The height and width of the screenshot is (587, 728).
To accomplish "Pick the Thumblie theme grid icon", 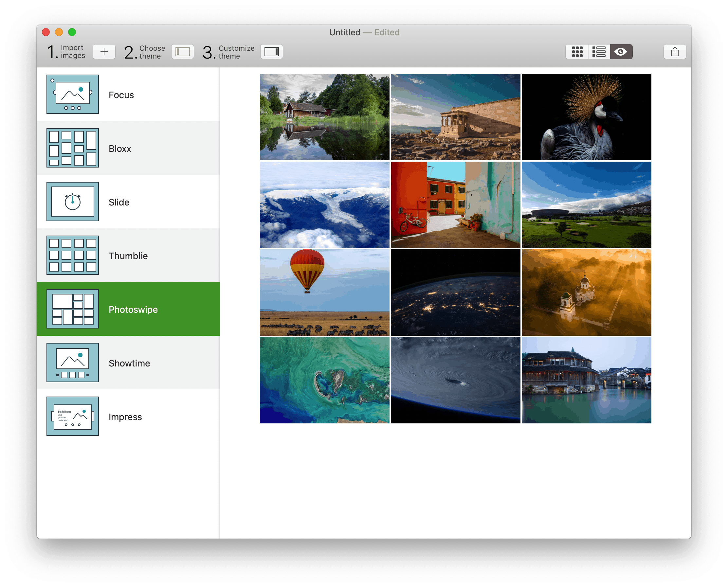I will pos(73,255).
